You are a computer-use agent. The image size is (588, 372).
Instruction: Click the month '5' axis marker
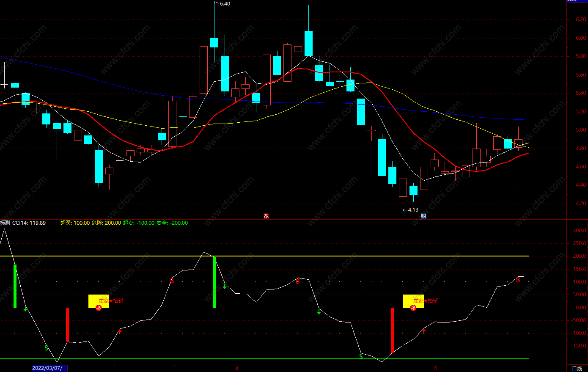[436, 368]
